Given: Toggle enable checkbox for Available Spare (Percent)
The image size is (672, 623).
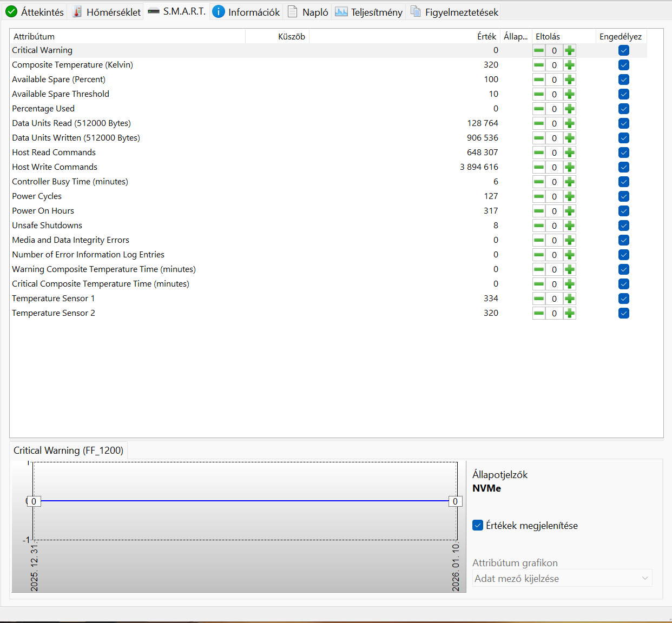Looking at the screenshot, I should 624,79.
